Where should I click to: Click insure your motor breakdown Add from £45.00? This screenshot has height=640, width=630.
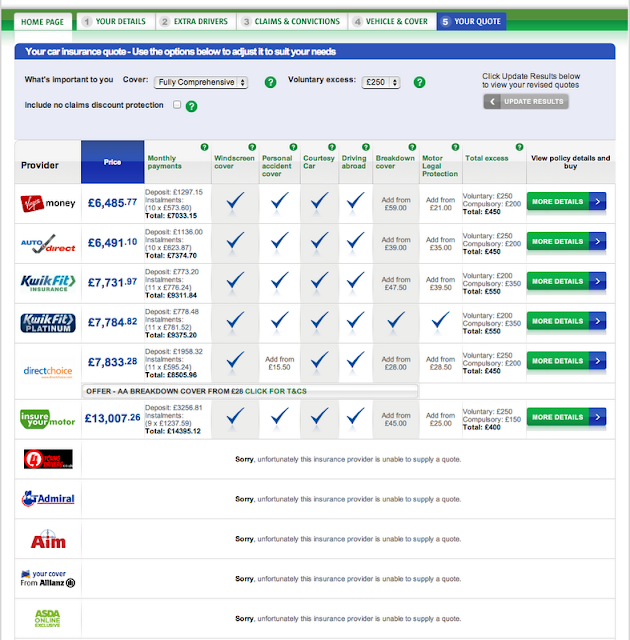pos(396,419)
